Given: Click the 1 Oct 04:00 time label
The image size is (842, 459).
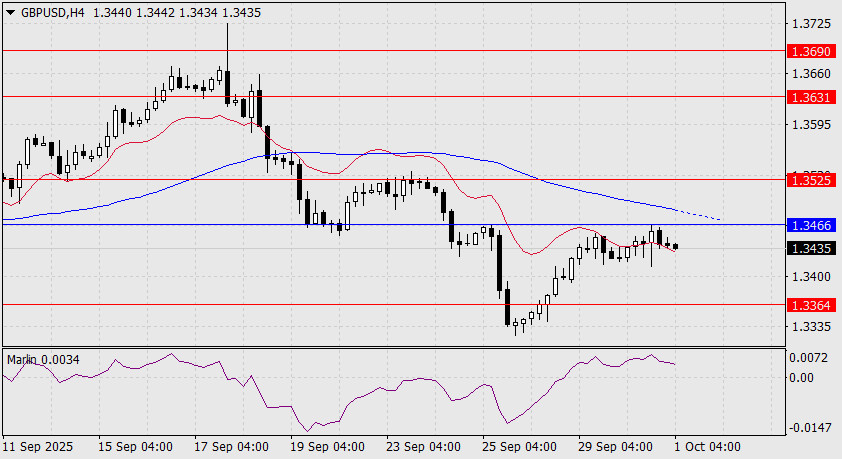Looking at the screenshot, I should coord(707,447).
